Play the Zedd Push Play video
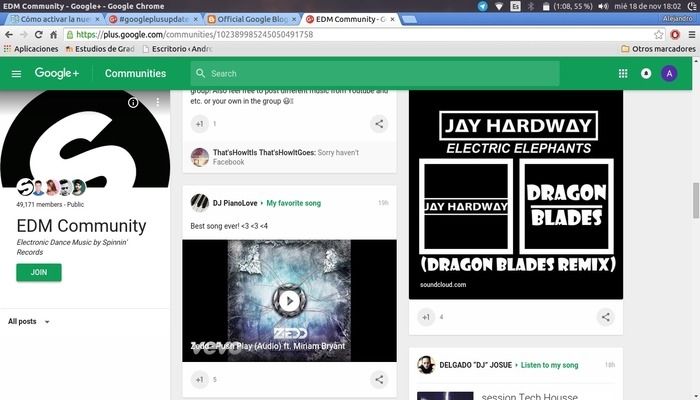Screen dimensions: 700x400 click(x=289, y=301)
